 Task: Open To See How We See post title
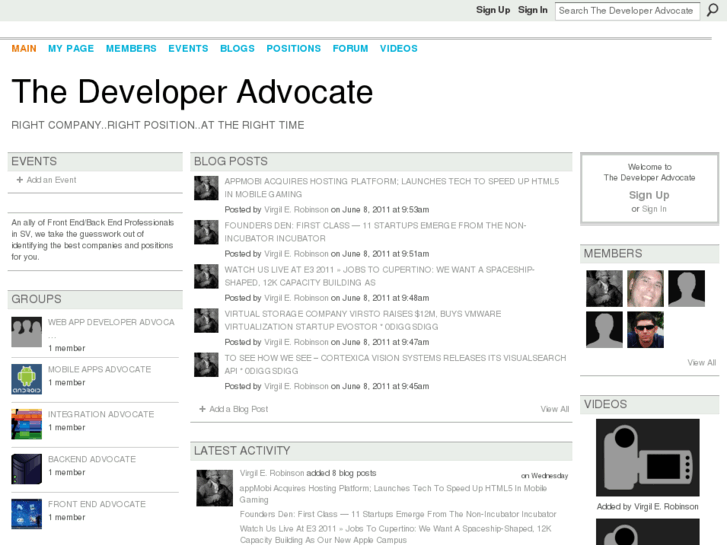click(x=395, y=365)
